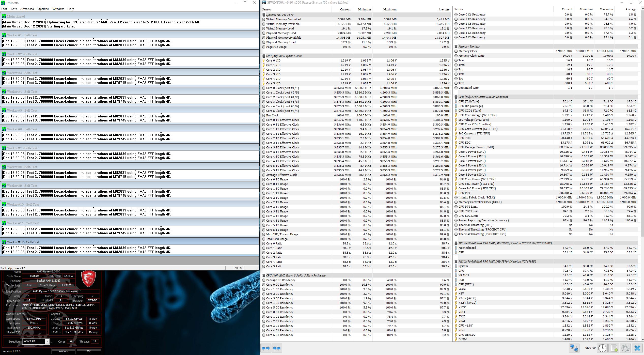Click the shrink columns inward arrows icon
Screen dimensions: 644x355
point(276,348)
